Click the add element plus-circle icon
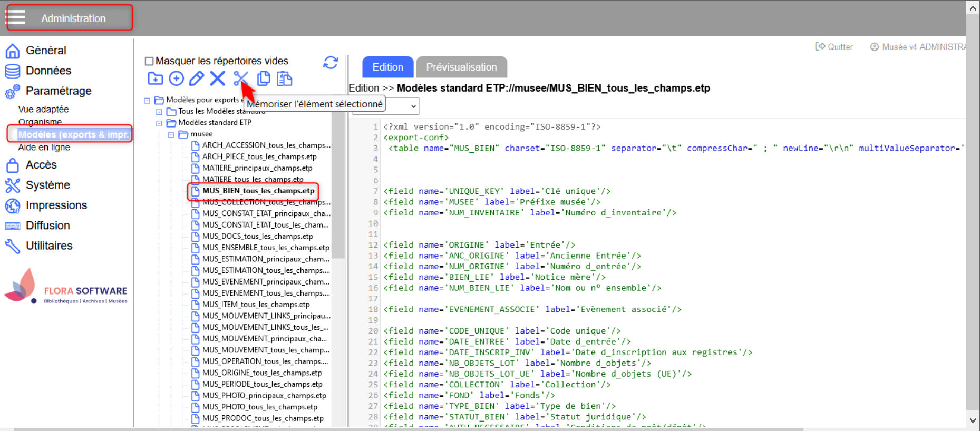This screenshot has width=980, height=431. [x=176, y=79]
